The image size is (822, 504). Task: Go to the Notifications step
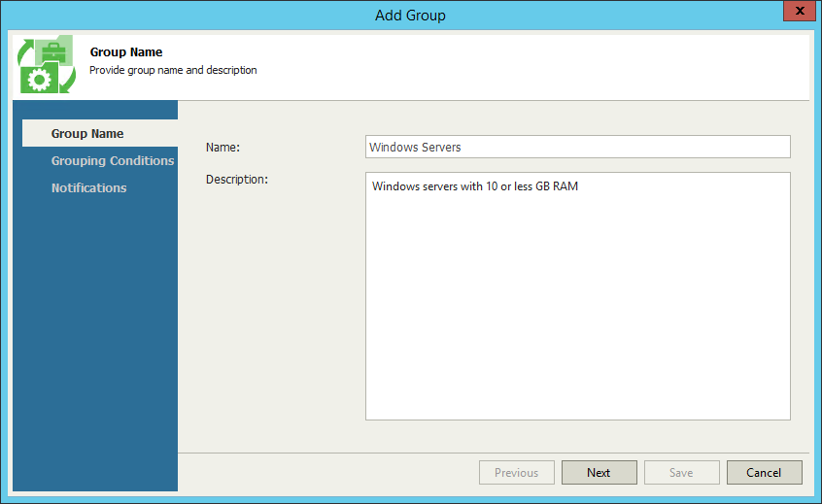(x=88, y=188)
